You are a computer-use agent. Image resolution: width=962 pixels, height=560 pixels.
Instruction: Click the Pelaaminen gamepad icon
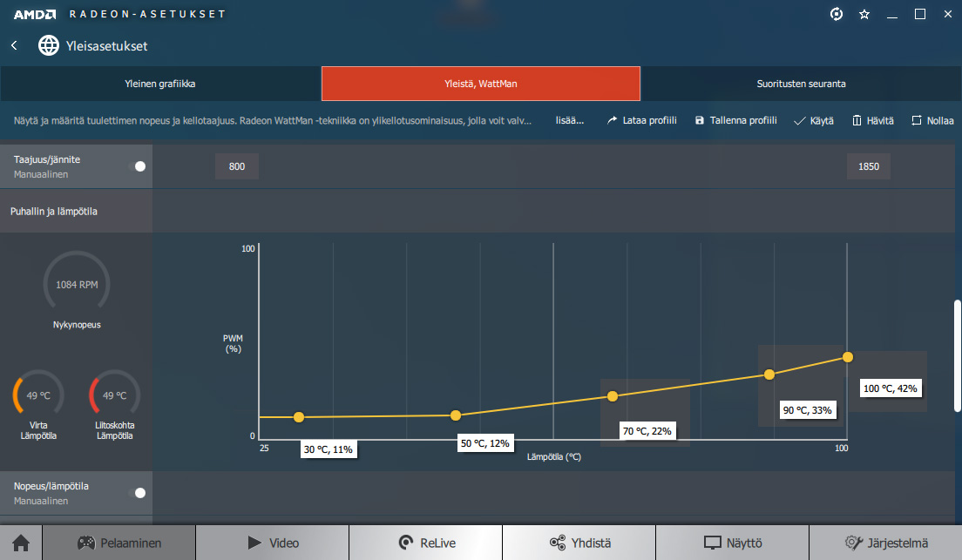coord(86,543)
